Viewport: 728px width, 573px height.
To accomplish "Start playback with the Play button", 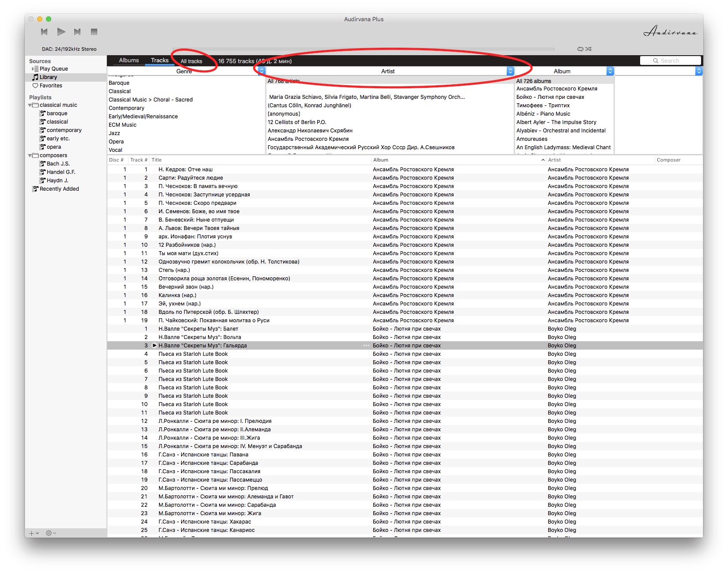I will (61, 32).
